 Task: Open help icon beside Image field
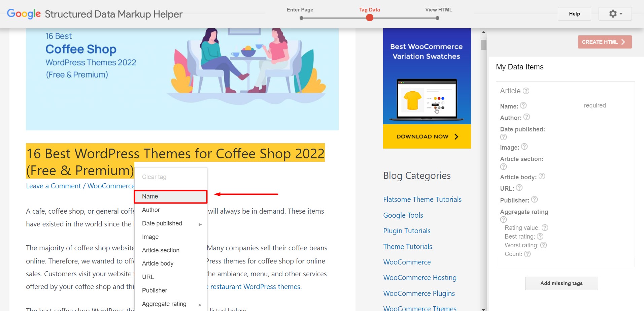[524, 147]
